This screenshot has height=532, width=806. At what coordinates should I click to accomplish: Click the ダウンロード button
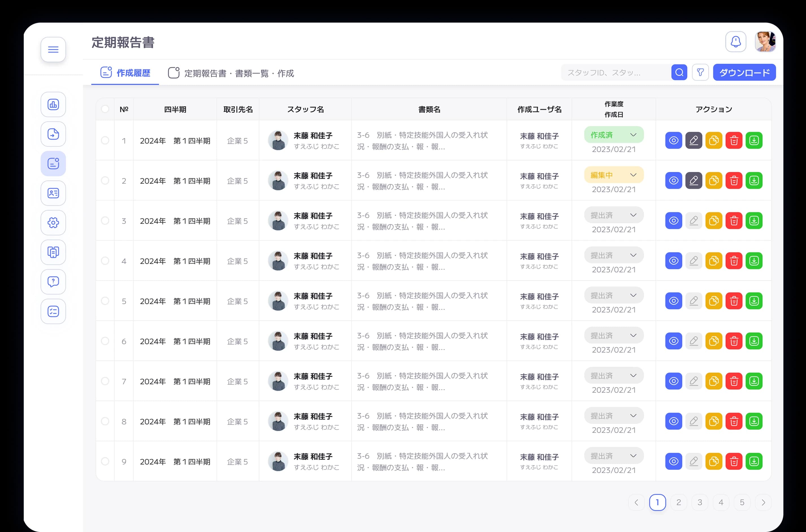(x=744, y=72)
